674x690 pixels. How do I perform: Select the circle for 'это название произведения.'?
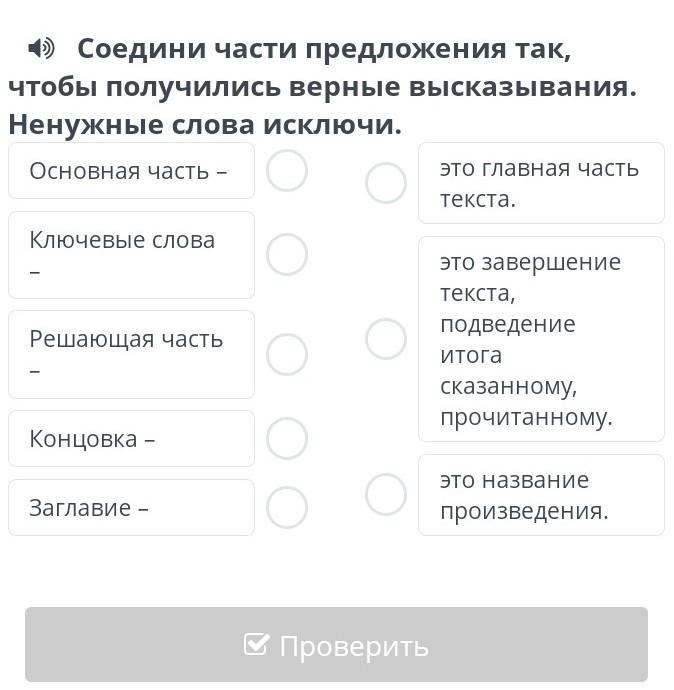(x=386, y=494)
